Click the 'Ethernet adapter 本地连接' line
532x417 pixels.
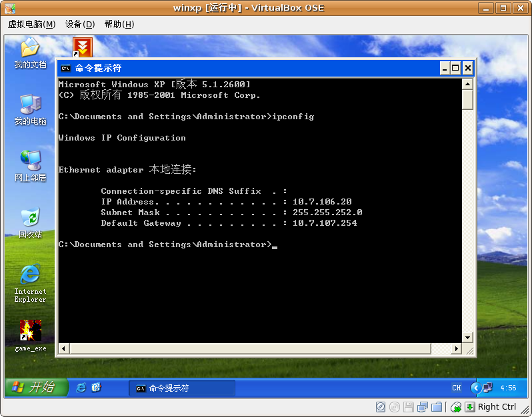(x=127, y=169)
